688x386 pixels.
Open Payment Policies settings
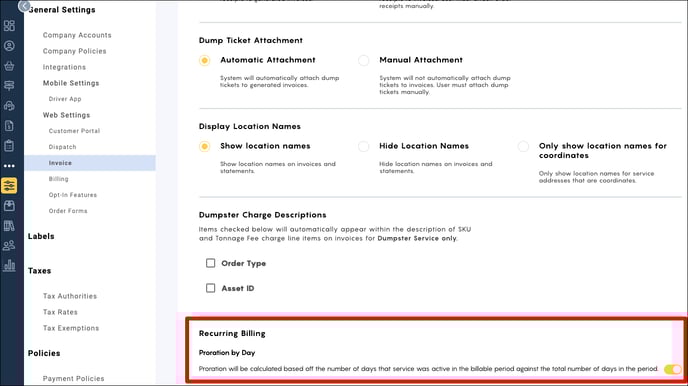74,379
